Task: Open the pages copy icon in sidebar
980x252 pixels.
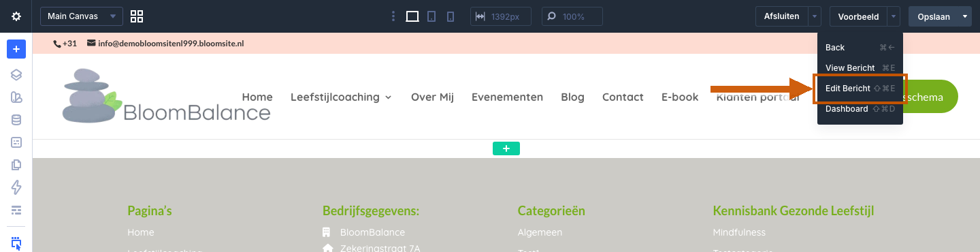Action: point(16,165)
